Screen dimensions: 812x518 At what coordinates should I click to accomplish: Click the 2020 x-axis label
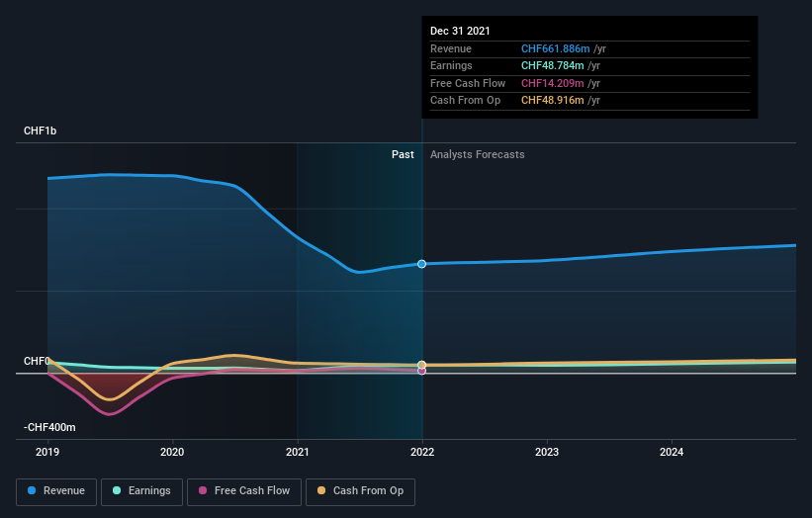pyautogui.click(x=172, y=452)
